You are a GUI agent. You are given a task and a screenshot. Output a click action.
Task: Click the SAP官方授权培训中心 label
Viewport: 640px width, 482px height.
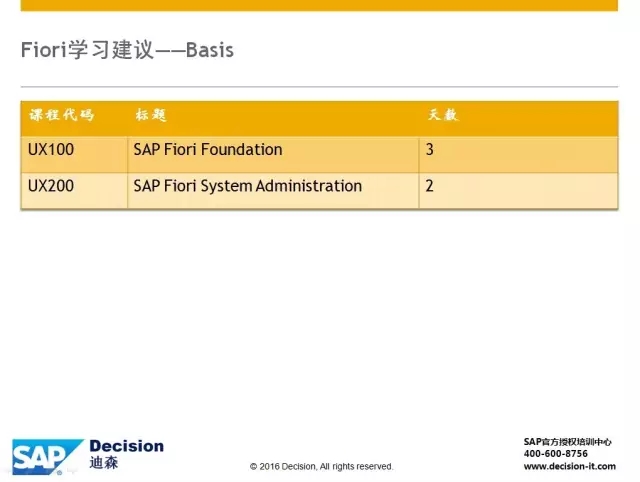point(568,442)
